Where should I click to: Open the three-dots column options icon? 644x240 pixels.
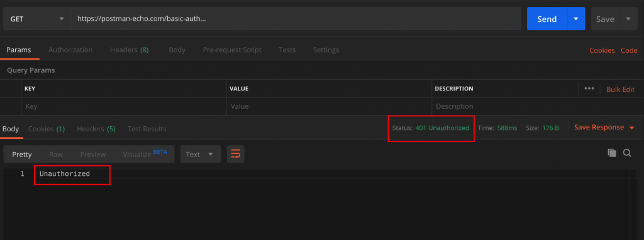point(589,89)
